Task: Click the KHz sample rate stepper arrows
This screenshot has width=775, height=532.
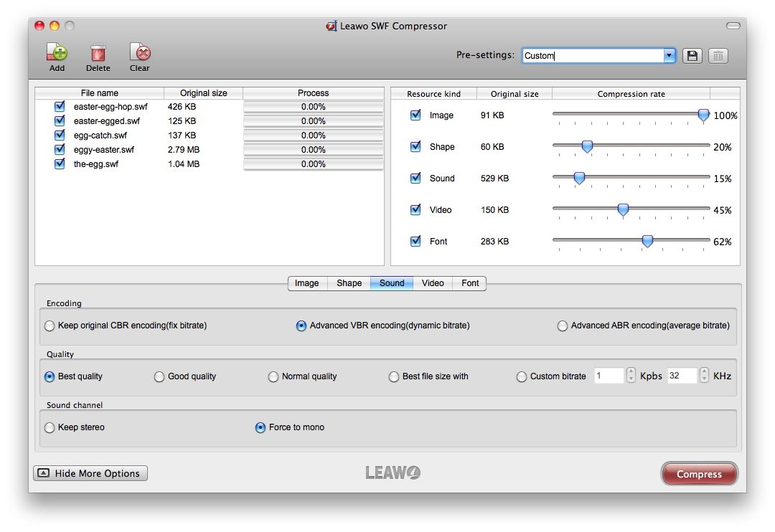Action: click(705, 376)
